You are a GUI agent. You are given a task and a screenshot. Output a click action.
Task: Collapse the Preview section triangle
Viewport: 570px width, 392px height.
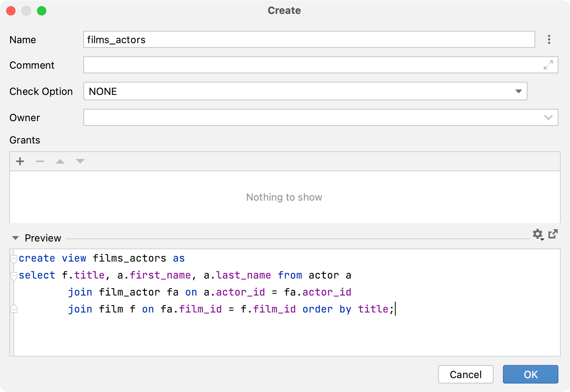(x=15, y=238)
